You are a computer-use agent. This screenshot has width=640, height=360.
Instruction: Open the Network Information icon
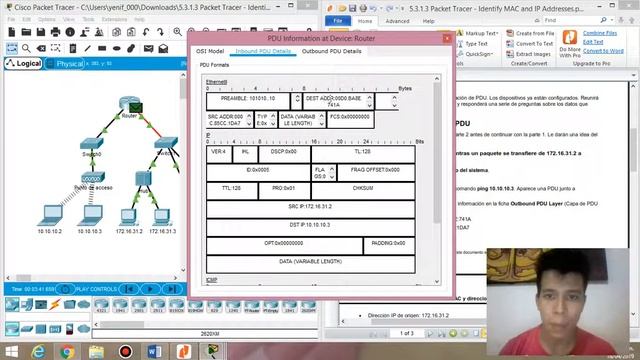[70, 32]
